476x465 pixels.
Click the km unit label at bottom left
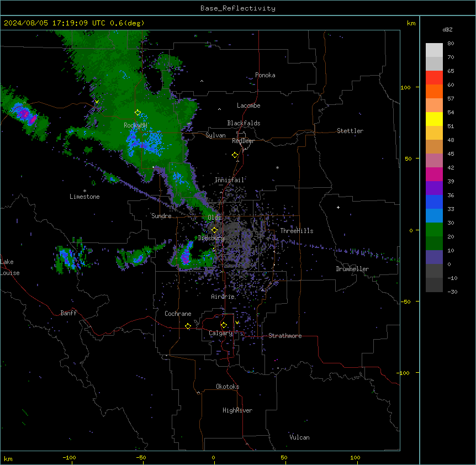(x=8, y=459)
